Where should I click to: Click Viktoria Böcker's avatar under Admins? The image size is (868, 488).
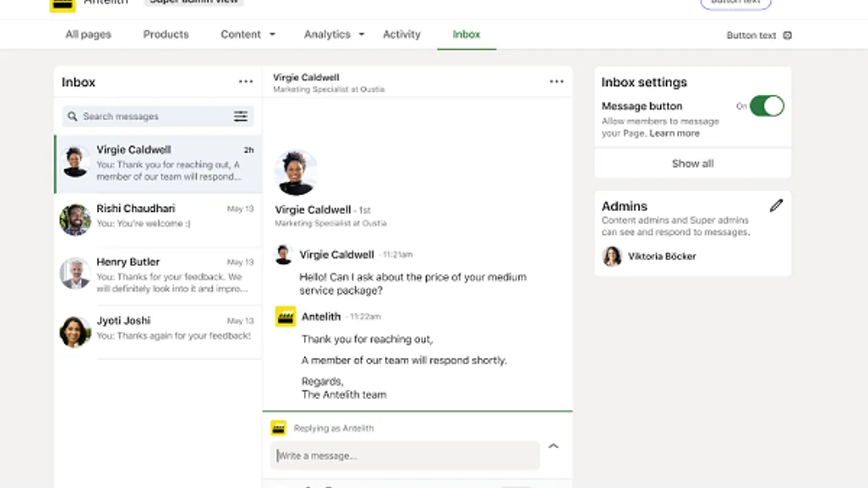(x=613, y=256)
